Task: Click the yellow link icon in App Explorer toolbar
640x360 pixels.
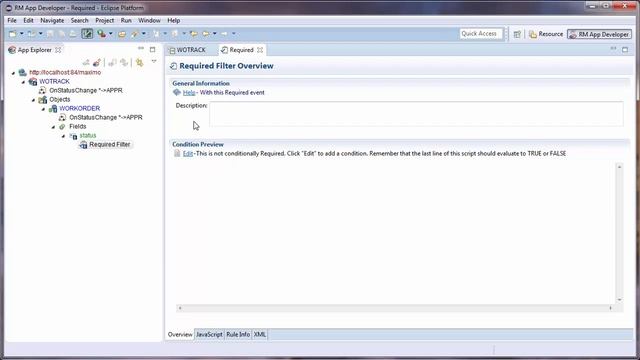Action: pyautogui.click(x=140, y=62)
